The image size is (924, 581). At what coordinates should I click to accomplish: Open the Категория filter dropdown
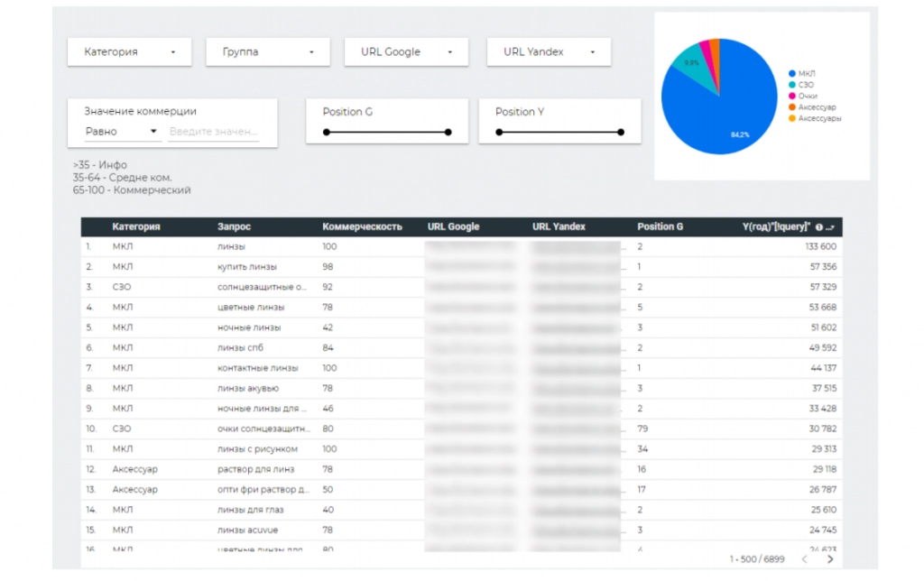point(129,51)
